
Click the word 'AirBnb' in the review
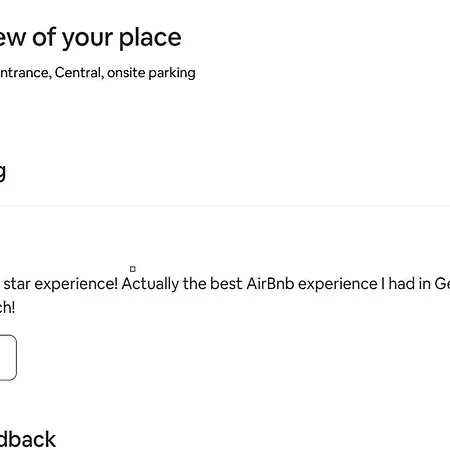pyautogui.click(x=270, y=284)
